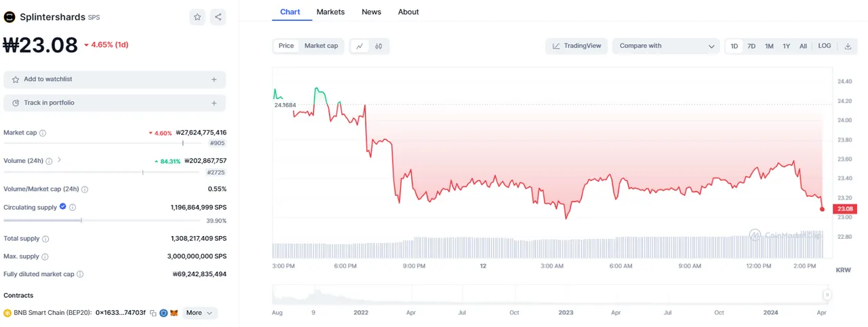868x327 pixels.
Task: Expand Volume (24h) details chevron
Action: click(60, 160)
